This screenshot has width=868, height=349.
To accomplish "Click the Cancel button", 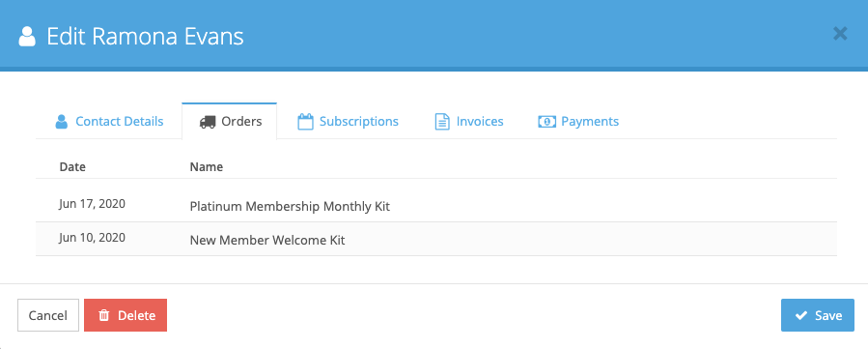I will point(48,315).
